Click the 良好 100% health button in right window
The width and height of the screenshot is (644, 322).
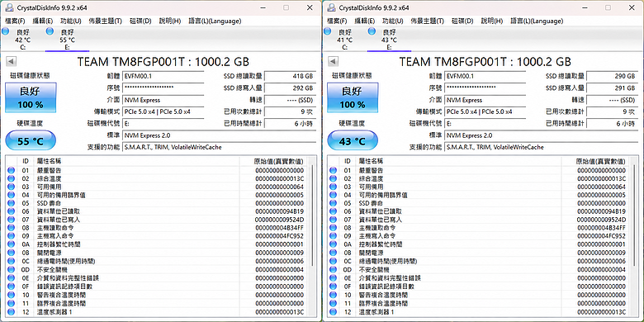(x=353, y=97)
